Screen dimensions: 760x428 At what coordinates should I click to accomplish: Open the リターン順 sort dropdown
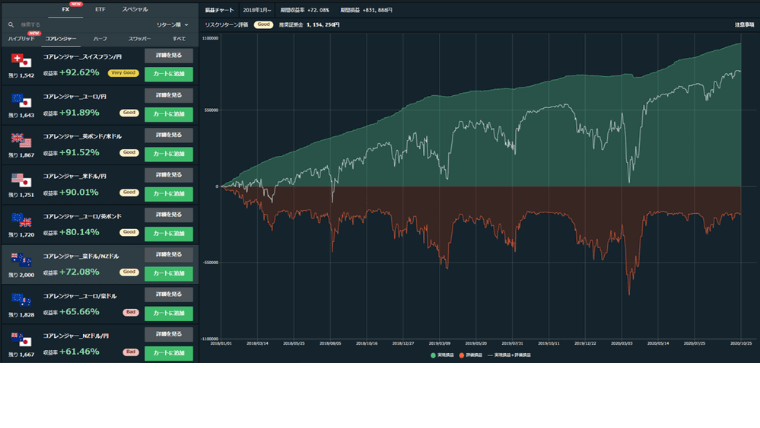point(172,24)
